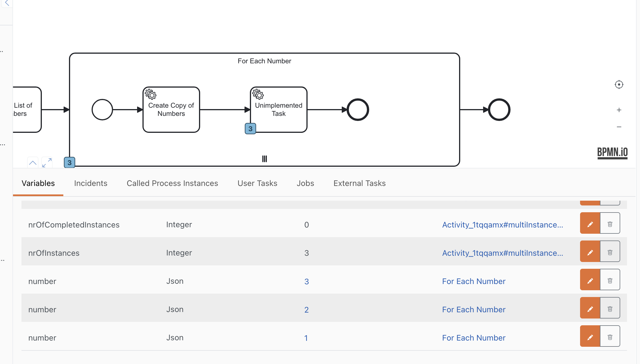
Task: Click the For Each Number scope link in last row
Action: [x=473, y=338]
